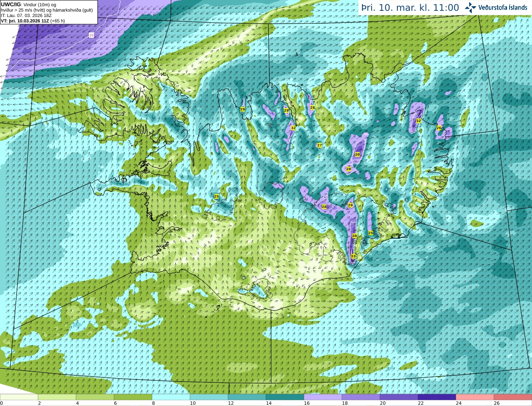Click the Veðurstofa Íslands logo icon
Viewport: 532px width, 406px height.
470,7
